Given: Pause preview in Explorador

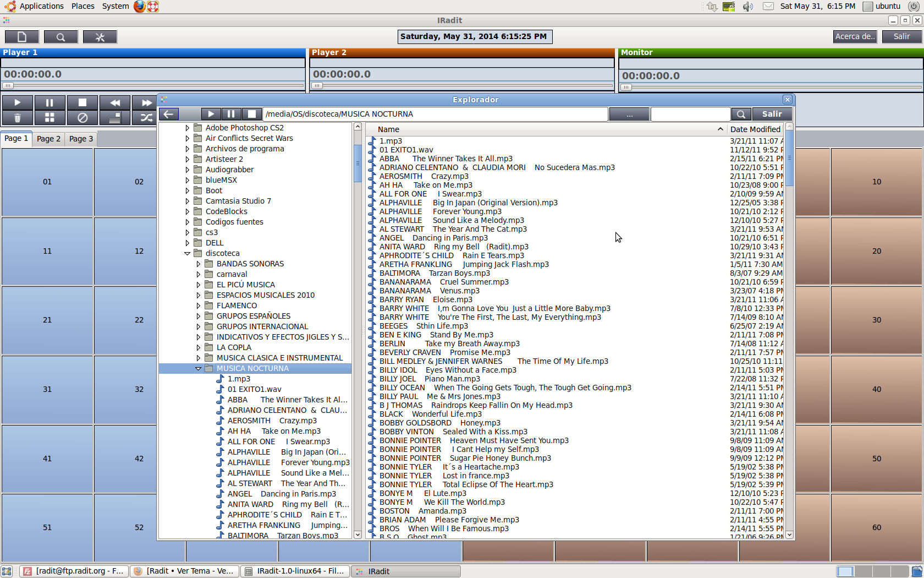Looking at the screenshot, I should pyautogui.click(x=231, y=114).
